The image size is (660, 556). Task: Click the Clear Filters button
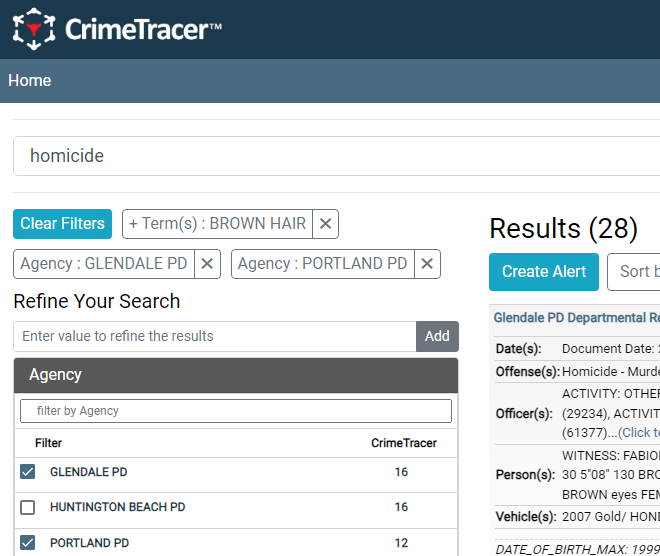62,224
